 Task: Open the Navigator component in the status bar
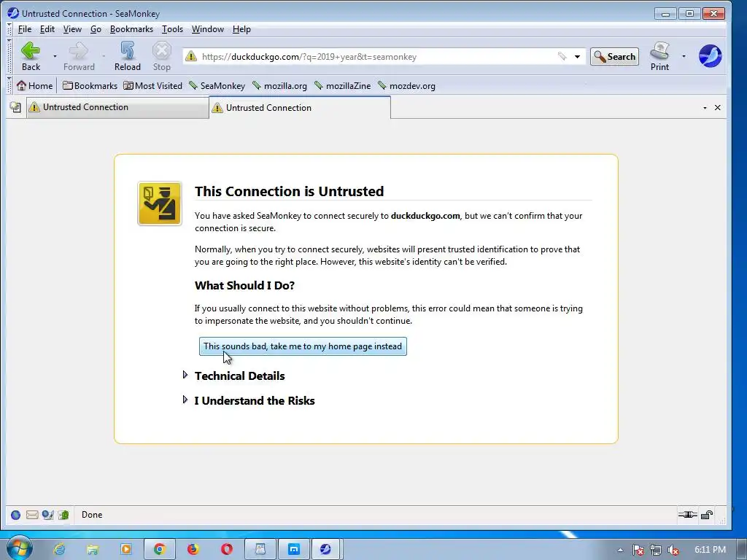click(15, 515)
